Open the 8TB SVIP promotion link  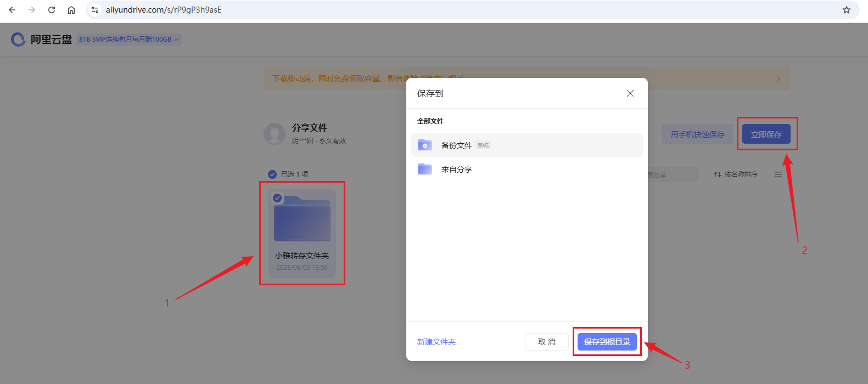pyautogui.click(x=128, y=39)
